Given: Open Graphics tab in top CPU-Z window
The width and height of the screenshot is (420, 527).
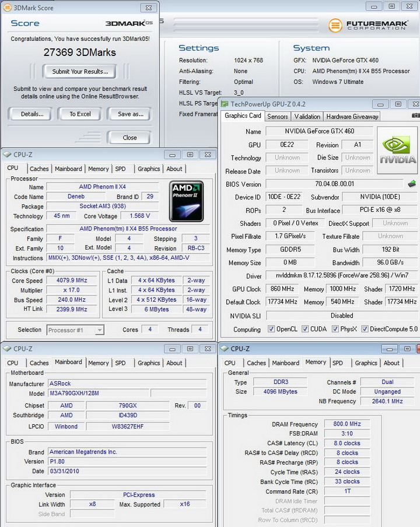Looking at the screenshot, I should pyautogui.click(x=149, y=169).
